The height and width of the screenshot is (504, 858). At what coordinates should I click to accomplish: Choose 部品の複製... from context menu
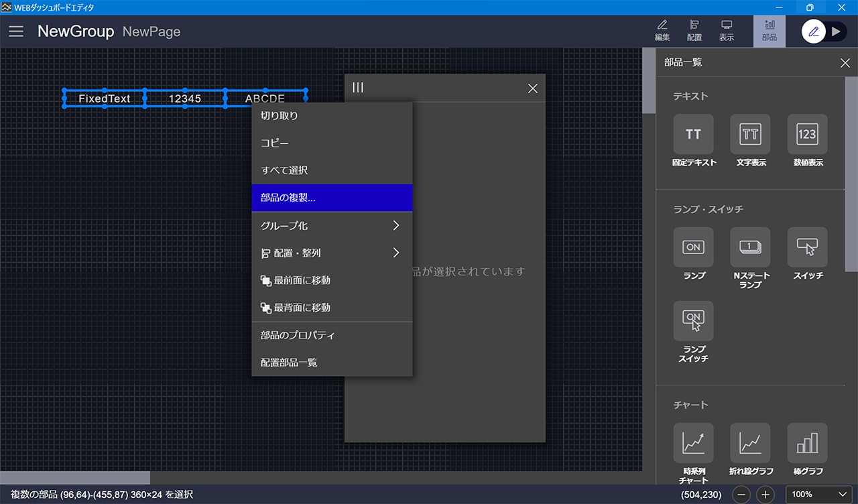pos(332,198)
